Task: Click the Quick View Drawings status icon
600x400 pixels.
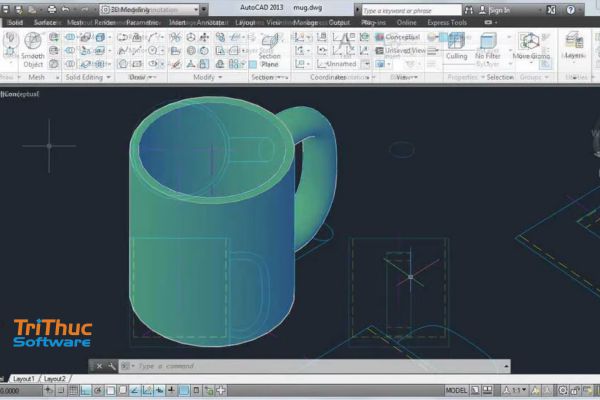Action: (x=488, y=390)
